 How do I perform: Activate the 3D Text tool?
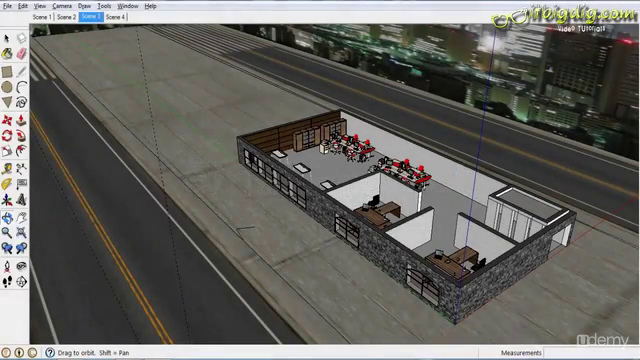(21, 200)
